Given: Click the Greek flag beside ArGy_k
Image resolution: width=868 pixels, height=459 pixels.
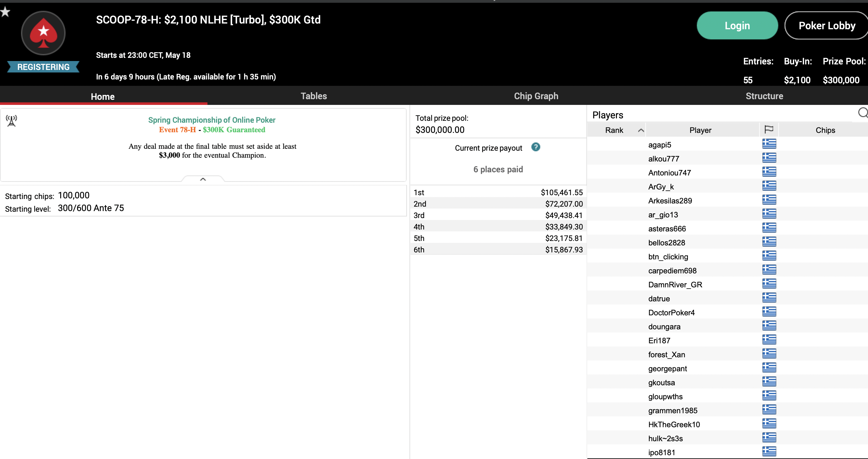Looking at the screenshot, I should tap(769, 186).
